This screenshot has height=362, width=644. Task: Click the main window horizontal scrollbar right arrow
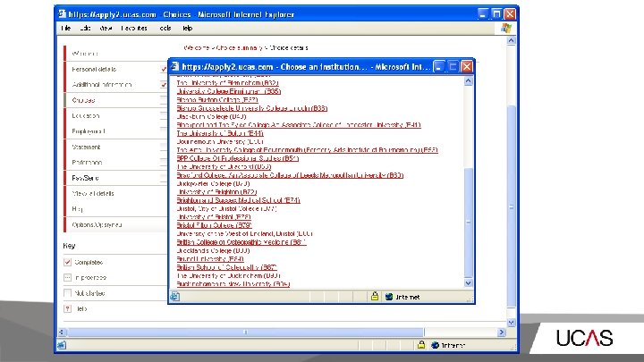[502, 332]
